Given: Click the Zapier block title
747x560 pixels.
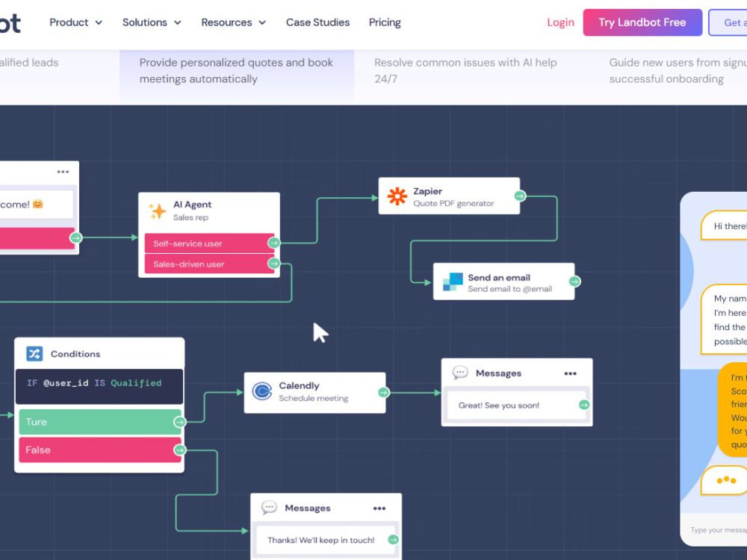Looking at the screenshot, I should (x=427, y=191).
